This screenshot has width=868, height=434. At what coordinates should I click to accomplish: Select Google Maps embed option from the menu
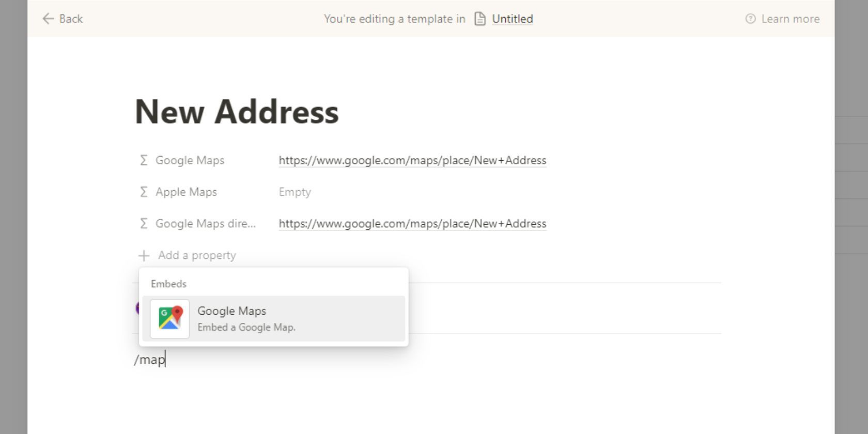tap(274, 319)
